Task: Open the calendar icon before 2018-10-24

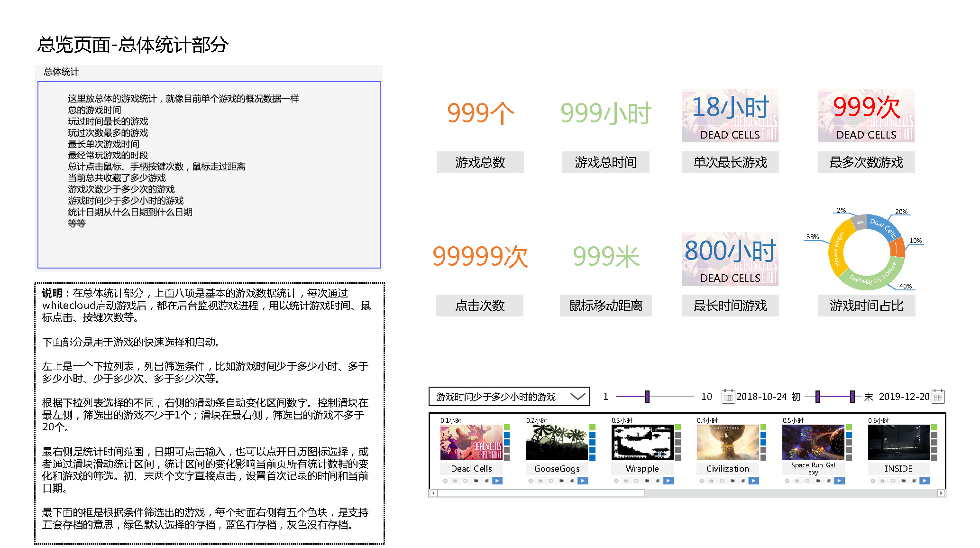Action: pyautogui.click(x=728, y=397)
